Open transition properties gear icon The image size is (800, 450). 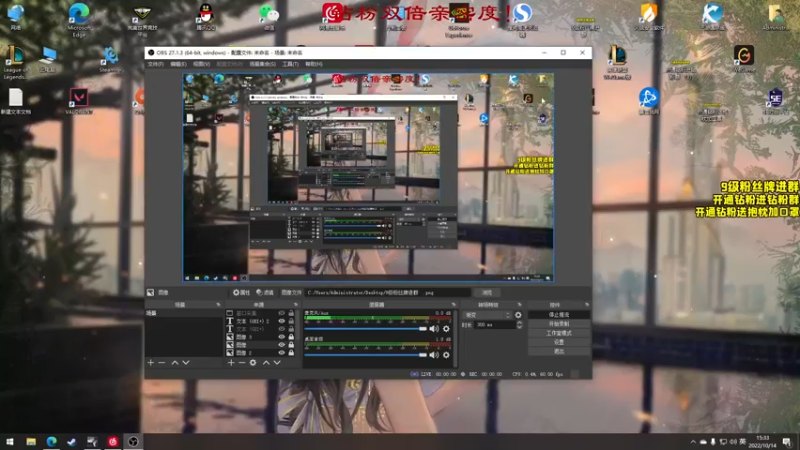click(x=518, y=315)
